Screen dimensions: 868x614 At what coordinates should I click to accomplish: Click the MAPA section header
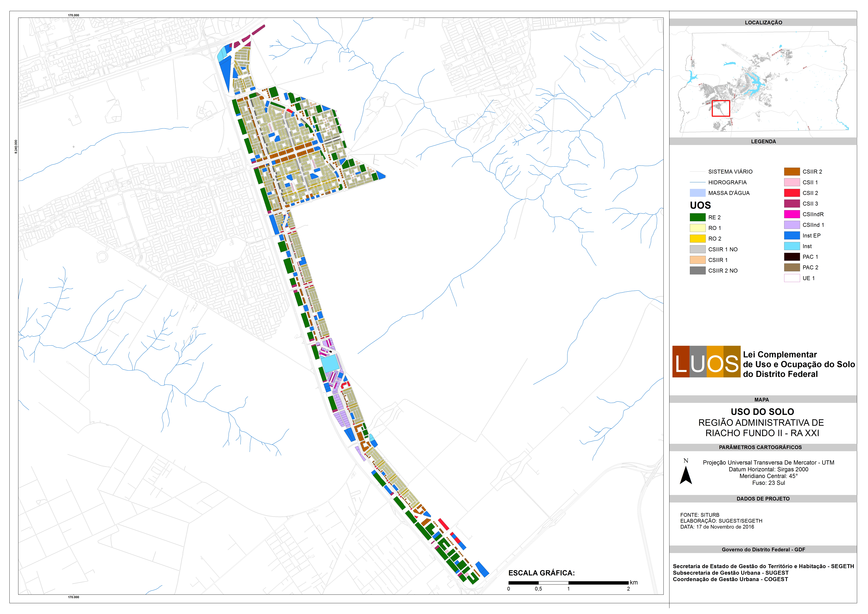coord(763,400)
